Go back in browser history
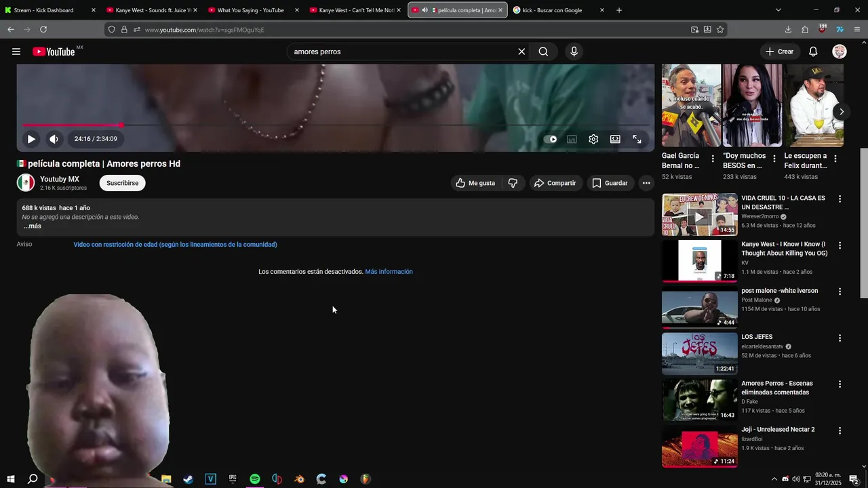 (11, 29)
